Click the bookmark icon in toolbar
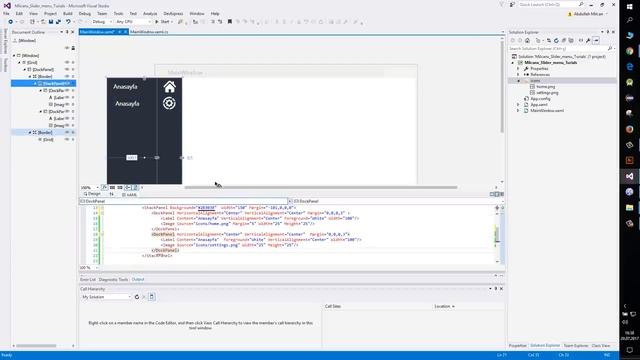 point(230,22)
